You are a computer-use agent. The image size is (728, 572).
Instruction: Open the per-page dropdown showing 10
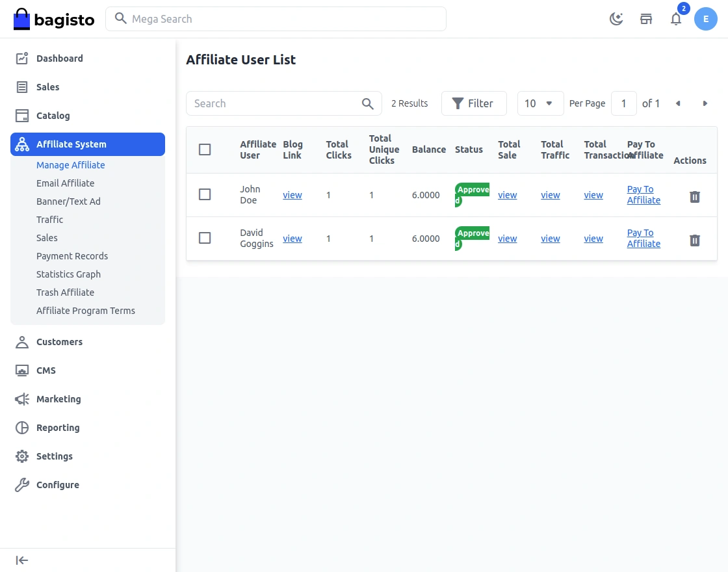[540, 103]
